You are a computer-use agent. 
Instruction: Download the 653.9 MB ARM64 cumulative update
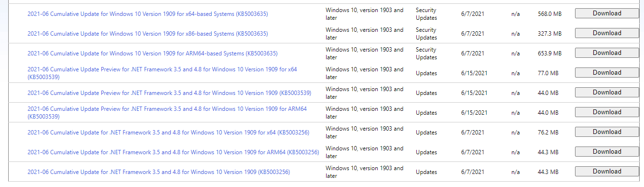607,53
